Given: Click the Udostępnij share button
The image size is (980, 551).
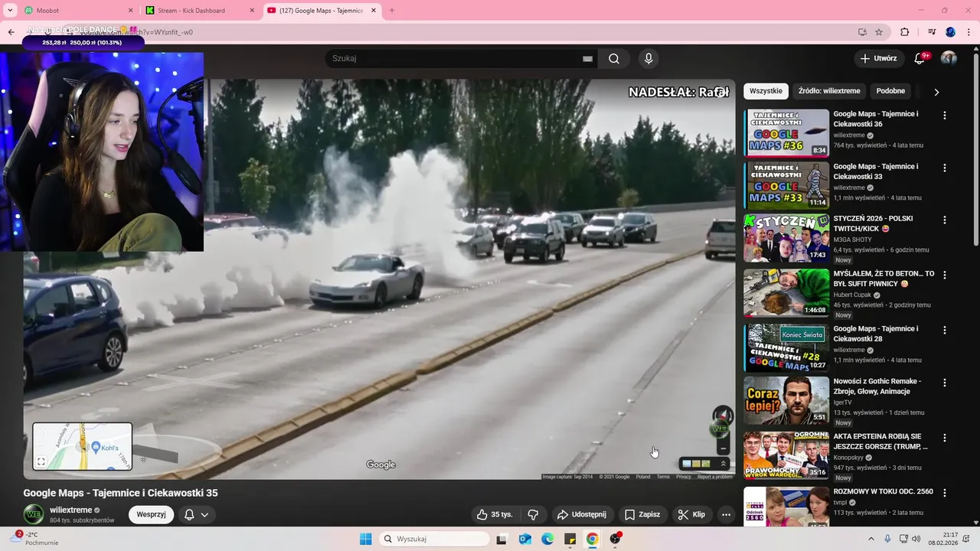Looking at the screenshot, I should point(581,514).
